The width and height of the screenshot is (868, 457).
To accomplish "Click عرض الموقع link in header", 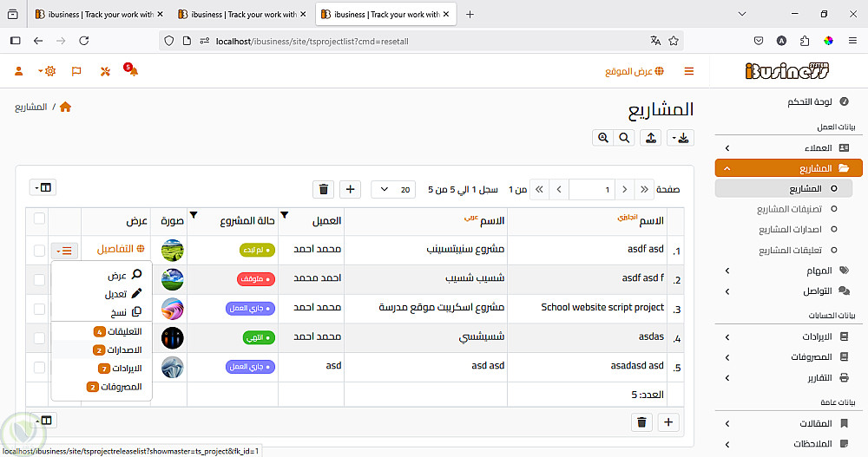I will pyautogui.click(x=635, y=71).
